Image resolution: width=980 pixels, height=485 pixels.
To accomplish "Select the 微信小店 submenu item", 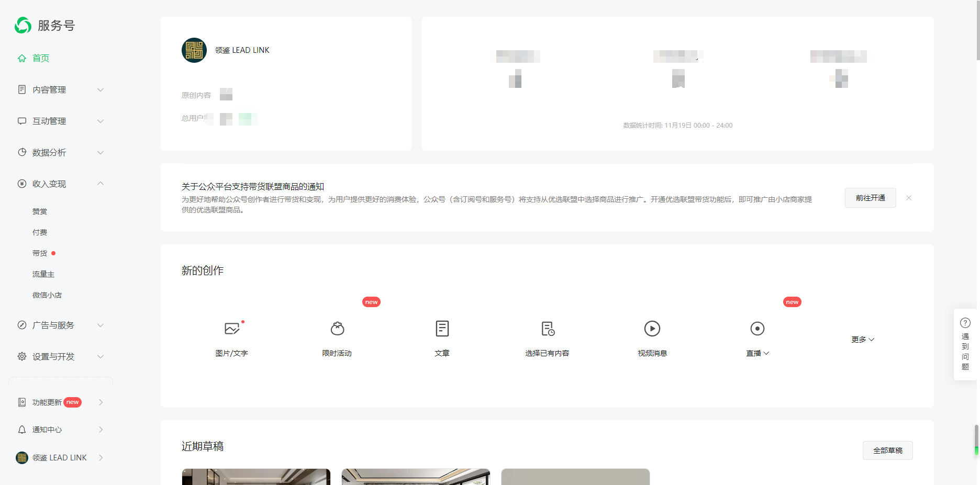I will click(47, 295).
